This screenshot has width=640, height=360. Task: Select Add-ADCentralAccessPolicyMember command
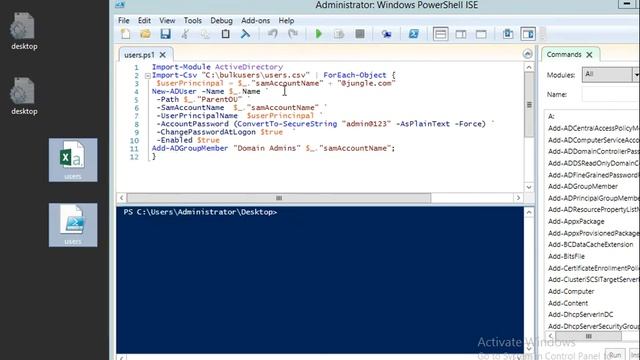coord(594,128)
